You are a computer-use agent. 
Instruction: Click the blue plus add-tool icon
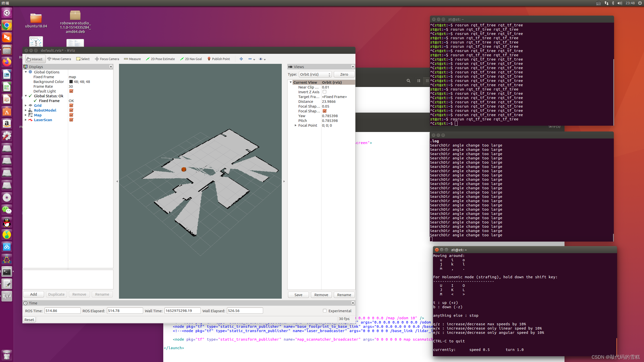coord(241,59)
